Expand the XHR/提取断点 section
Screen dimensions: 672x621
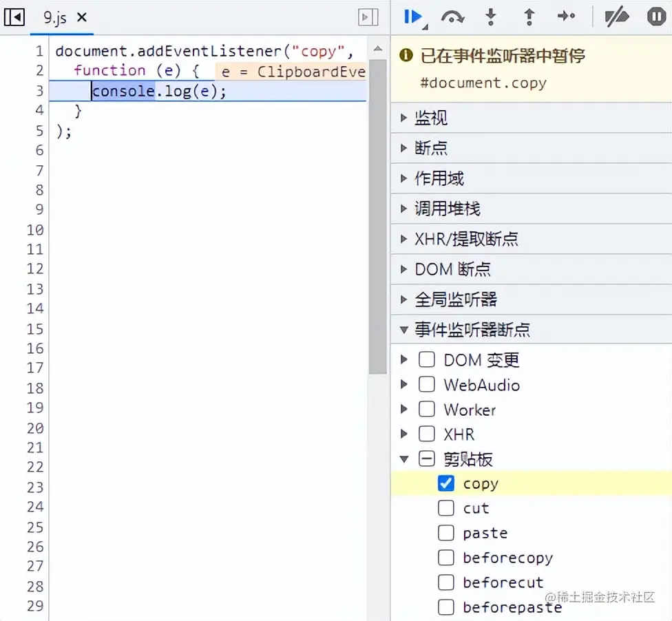(531, 239)
